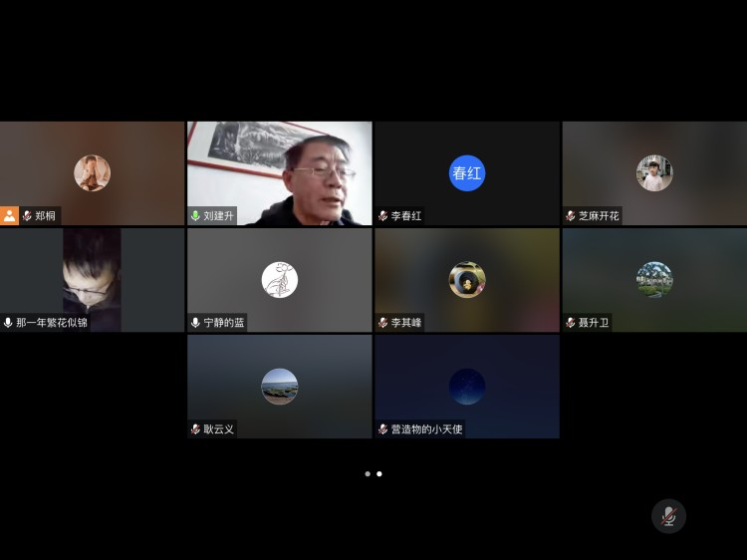Select 聂升卫's landscape avatar
The width and height of the screenshot is (747, 560).
pos(654,280)
